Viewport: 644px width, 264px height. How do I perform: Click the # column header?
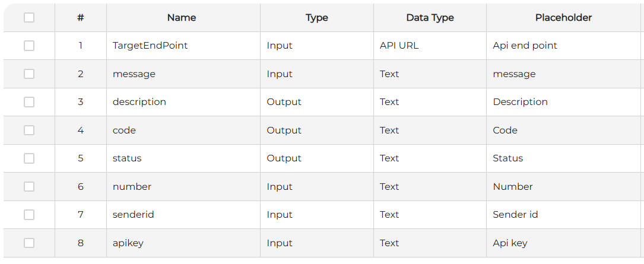[81, 18]
